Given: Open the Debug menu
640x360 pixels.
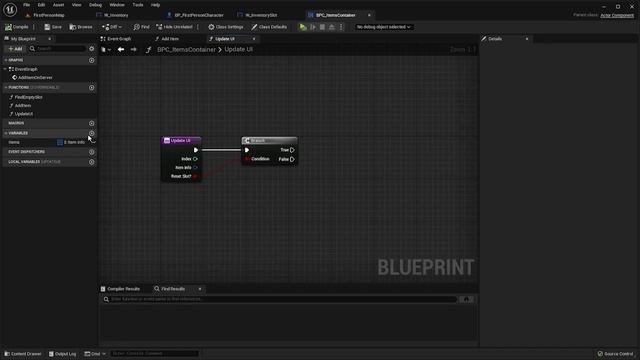Looking at the screenshot, I should click(x=96, y=5).
